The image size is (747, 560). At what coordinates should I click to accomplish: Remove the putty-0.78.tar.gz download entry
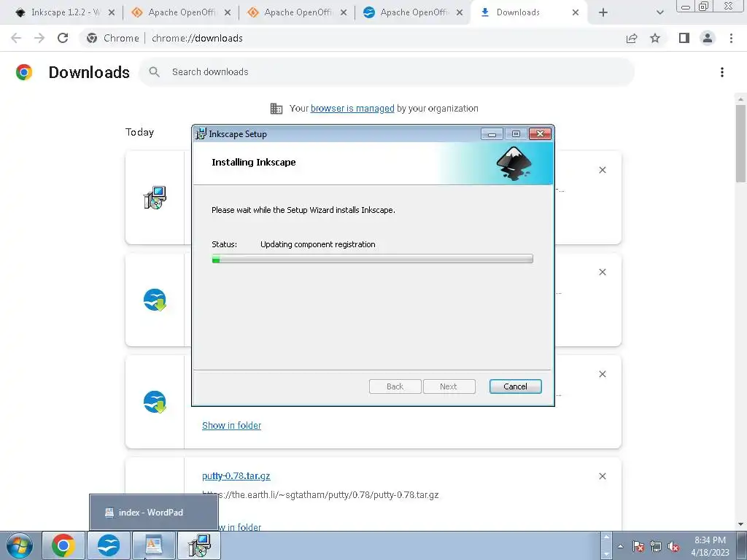(x=603, y=476)
